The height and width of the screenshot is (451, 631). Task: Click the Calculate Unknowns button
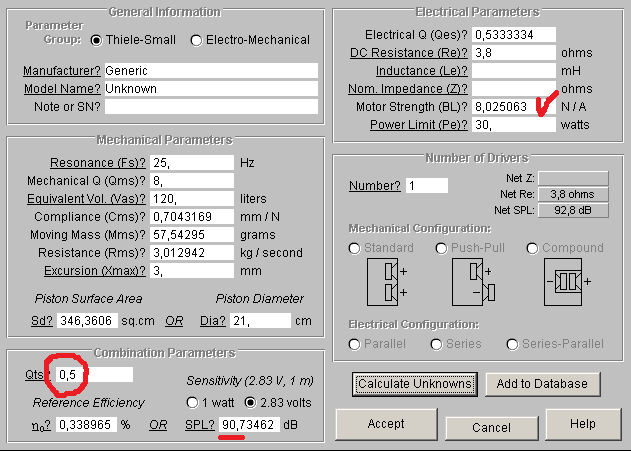[x=415, y=384]
